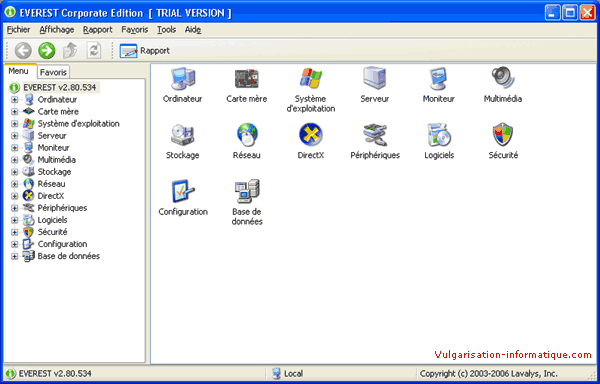
Task: Open the Moniteur large icon
Action: [x=439, y=78]
